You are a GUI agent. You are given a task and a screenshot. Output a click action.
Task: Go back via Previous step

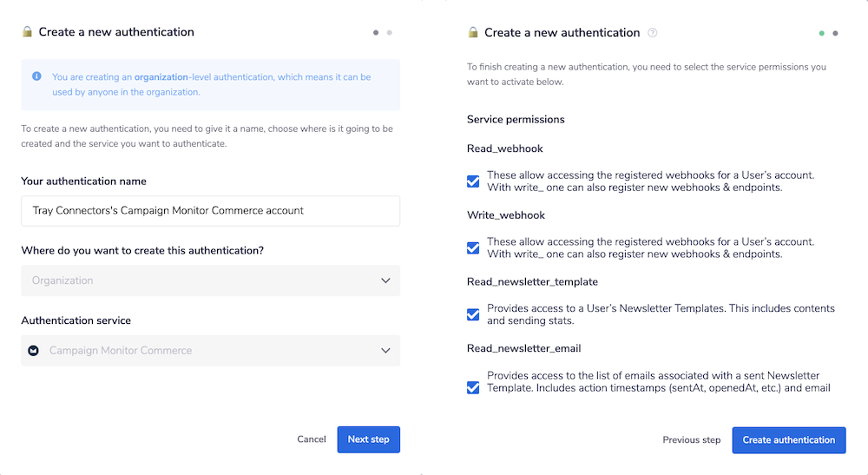(x=691, y=440)
